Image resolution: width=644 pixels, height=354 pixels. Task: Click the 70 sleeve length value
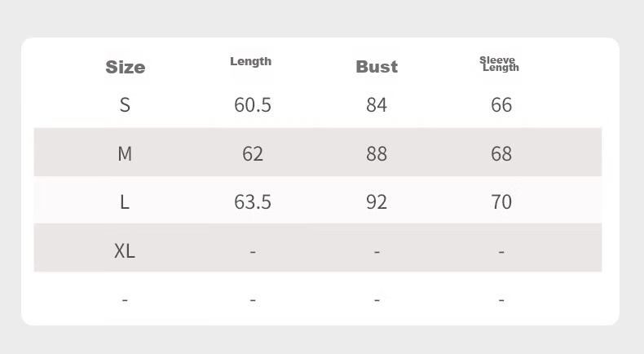501,201
